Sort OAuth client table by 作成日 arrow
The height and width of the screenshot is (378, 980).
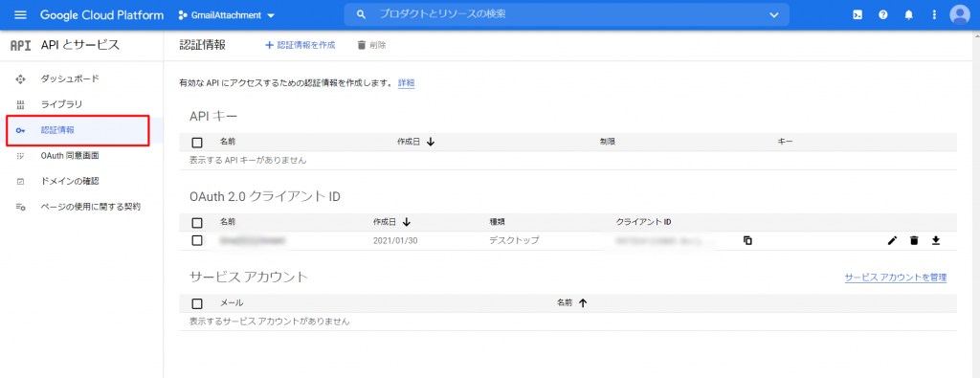pos(406,222)
